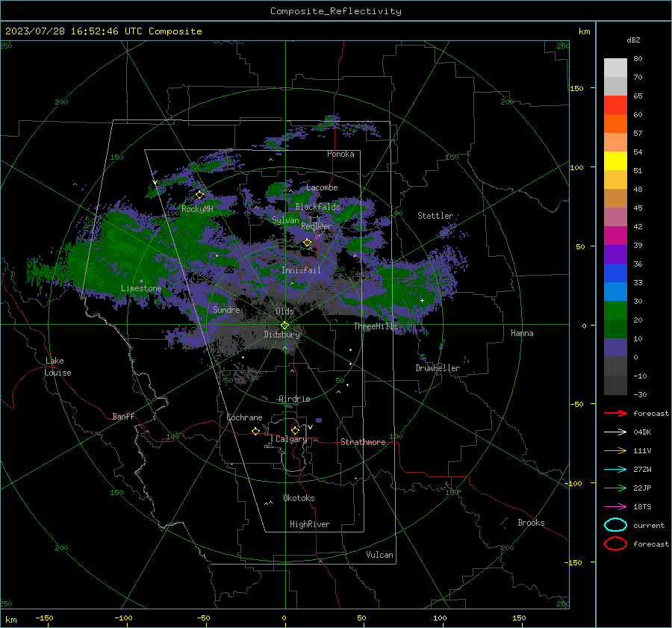Click the Hanna city label
Image resolution: width=672 pixels, height=628 pixels.
tap(522, 333)
